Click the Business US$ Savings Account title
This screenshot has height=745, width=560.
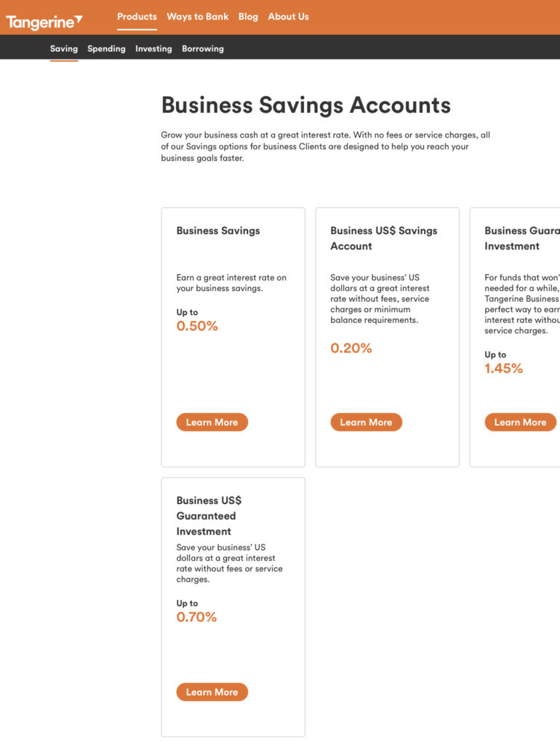point(384,238)
